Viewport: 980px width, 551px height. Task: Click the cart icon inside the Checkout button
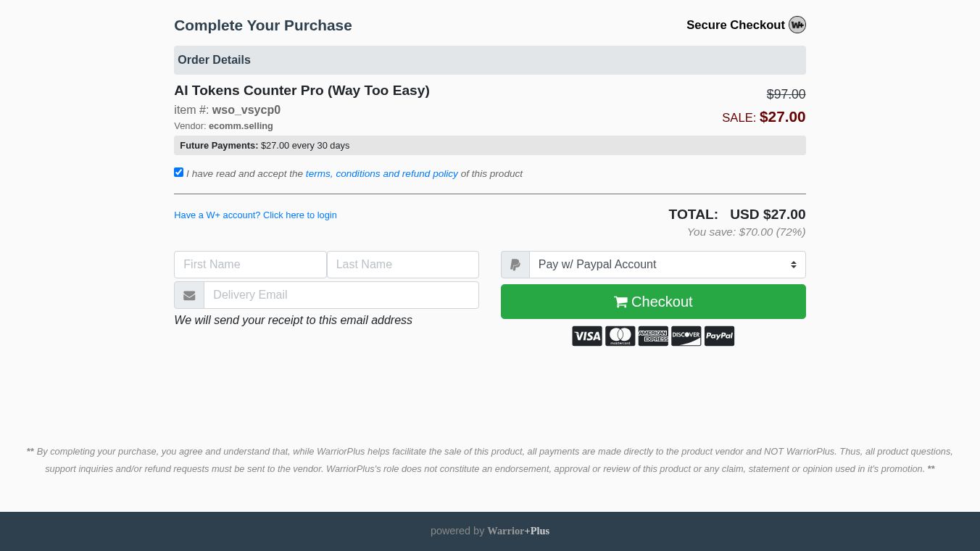tap(621, 302)
